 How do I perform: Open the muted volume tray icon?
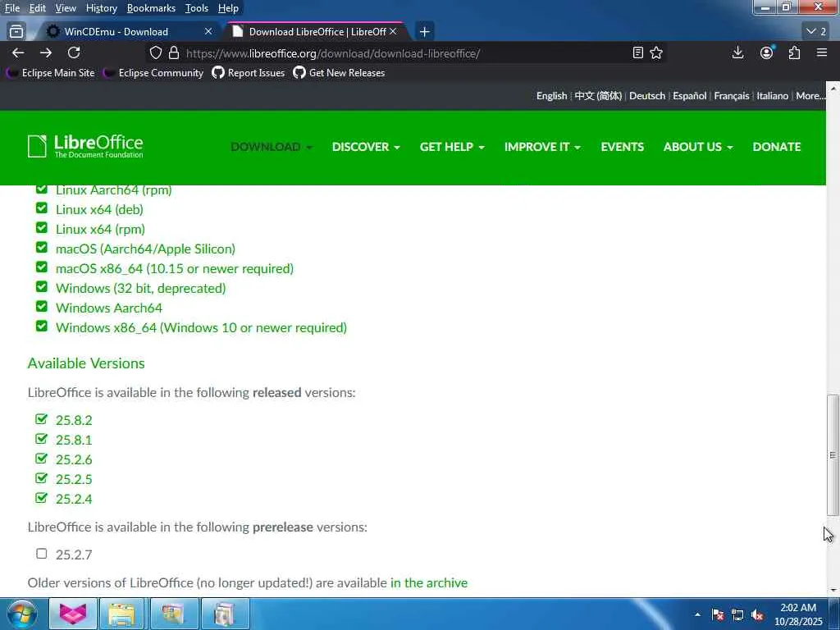click(757, 614)
